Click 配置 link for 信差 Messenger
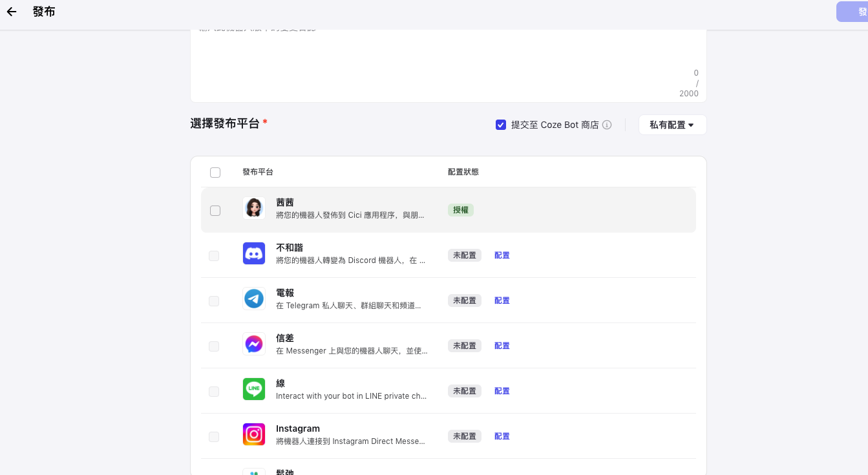The image size is (868, 475). (x=502, y=346)
